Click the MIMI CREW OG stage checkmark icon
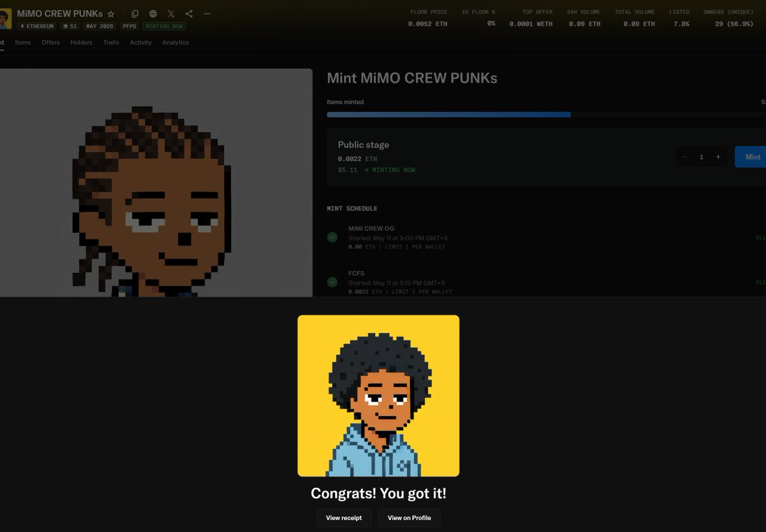 tap(332, 237)
